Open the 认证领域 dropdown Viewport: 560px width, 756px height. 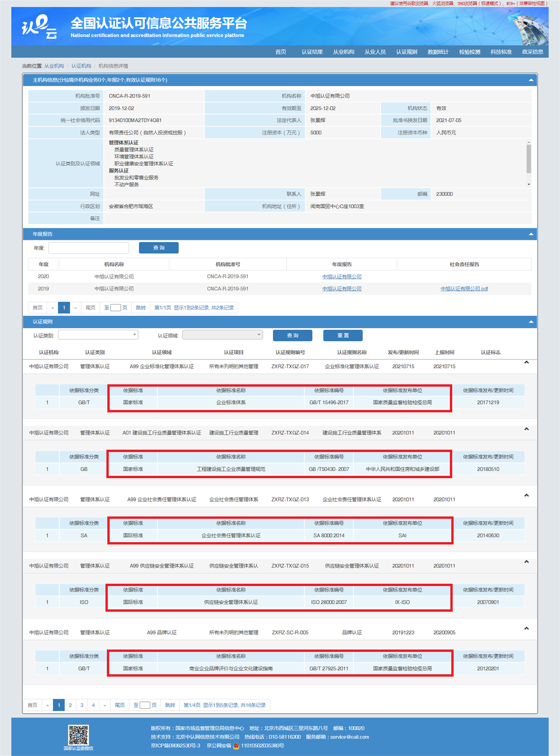coord(223,335)
